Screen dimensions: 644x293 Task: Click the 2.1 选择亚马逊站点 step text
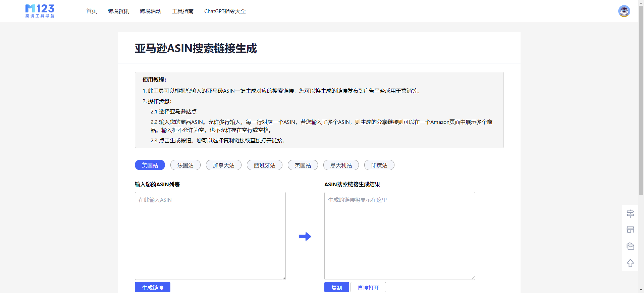173,111
